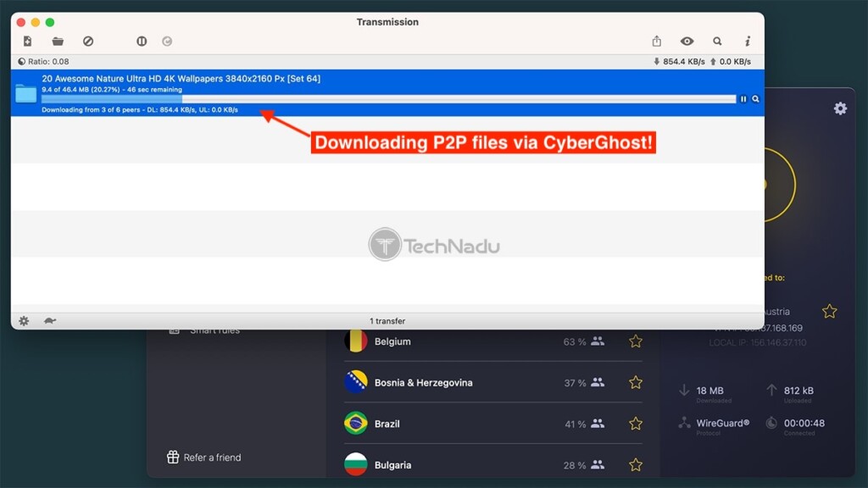Click the Brazil 41 % load value
868x488 pixels.
point(576,424)
